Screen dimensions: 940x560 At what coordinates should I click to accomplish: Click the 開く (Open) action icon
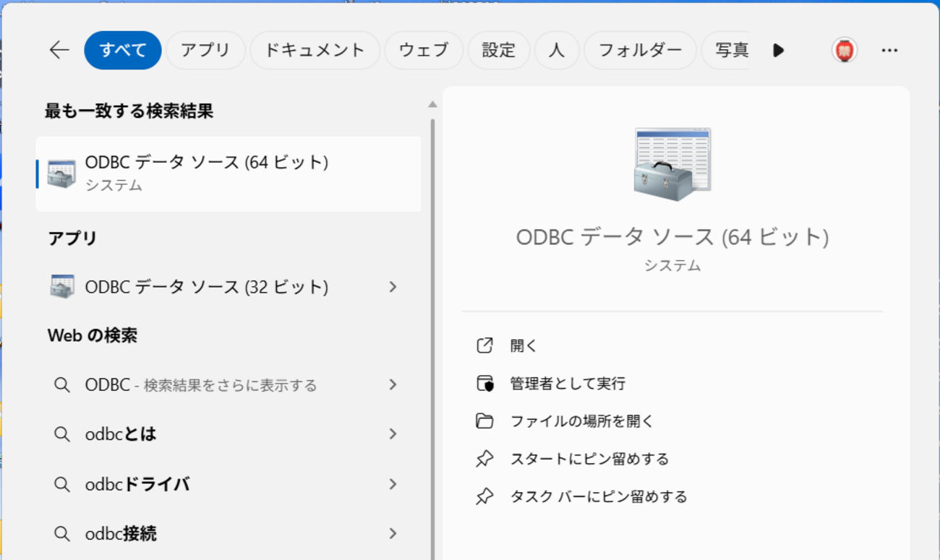click(x=485, y=345)
